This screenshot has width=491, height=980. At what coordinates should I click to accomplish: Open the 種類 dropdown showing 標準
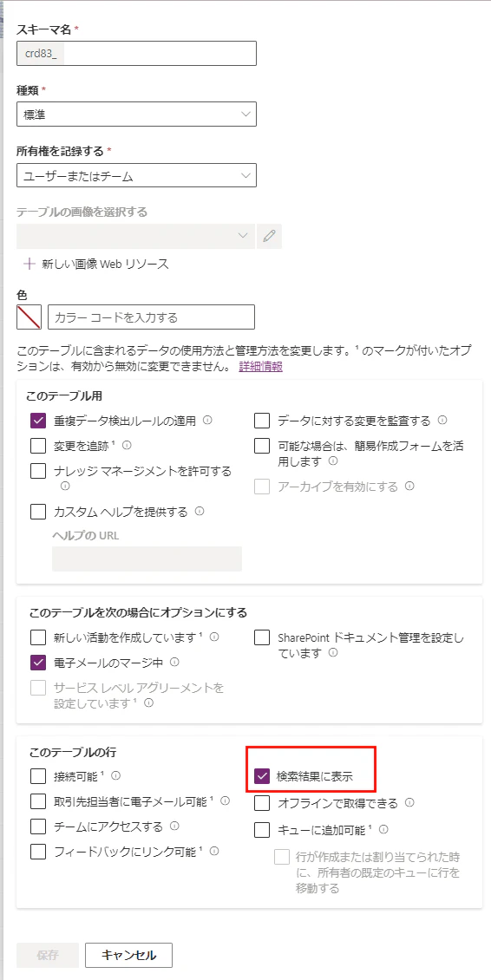coord(136,114)
